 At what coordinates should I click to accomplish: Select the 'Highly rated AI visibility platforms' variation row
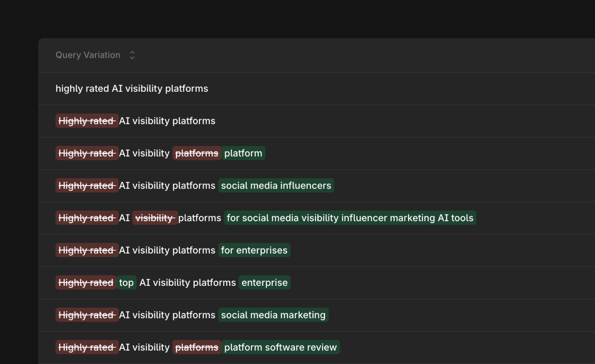click(135, 121)
